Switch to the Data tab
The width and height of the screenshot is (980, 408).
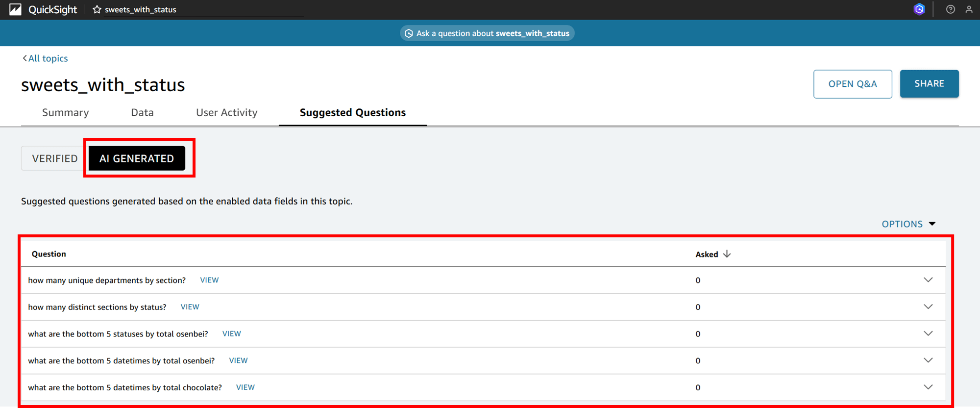pyautogui.click(x=143, y=113)
